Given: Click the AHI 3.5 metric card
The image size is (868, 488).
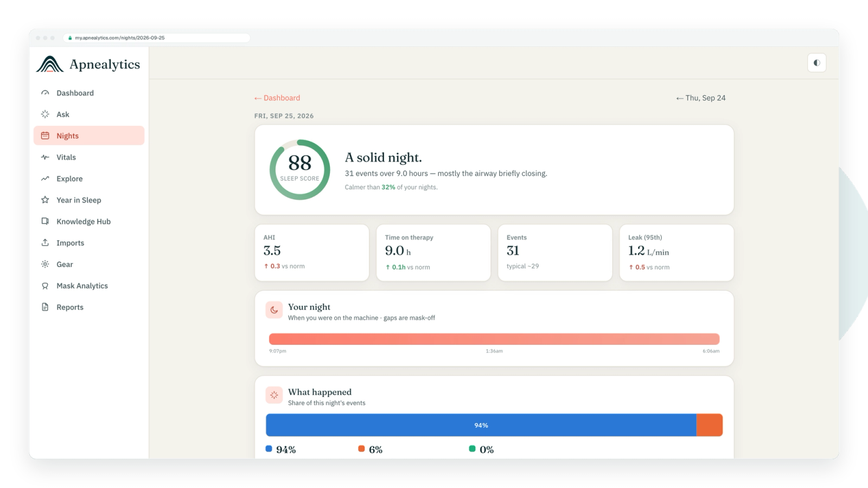Looking at the screenshot, I should [312, 253].
